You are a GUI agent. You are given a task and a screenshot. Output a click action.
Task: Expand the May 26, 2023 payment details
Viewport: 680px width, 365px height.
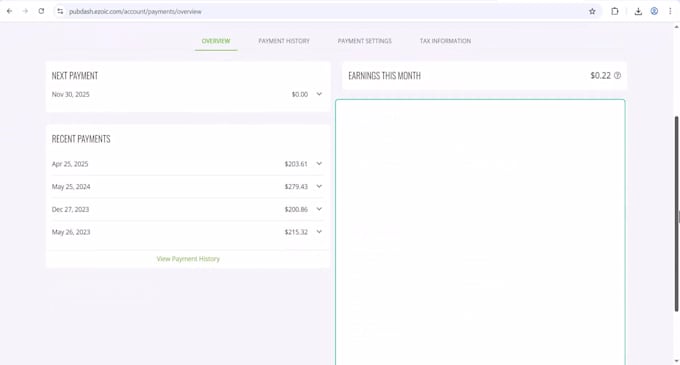coord(319,232)
